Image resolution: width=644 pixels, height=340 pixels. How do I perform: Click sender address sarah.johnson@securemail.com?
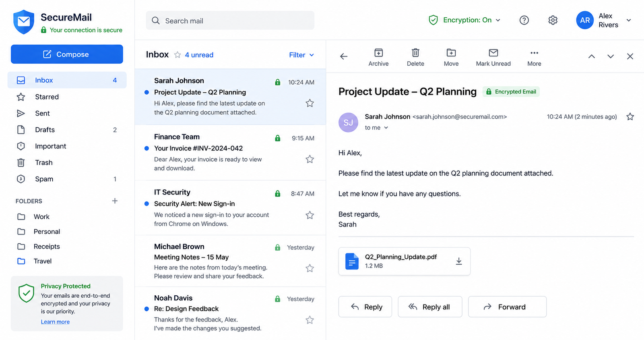tap(460, 117)
